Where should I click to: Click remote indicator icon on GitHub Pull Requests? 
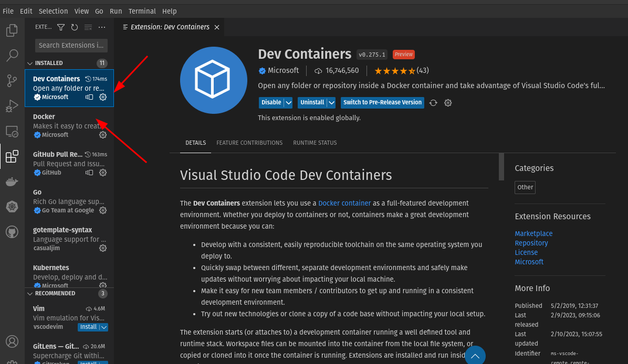89,173
